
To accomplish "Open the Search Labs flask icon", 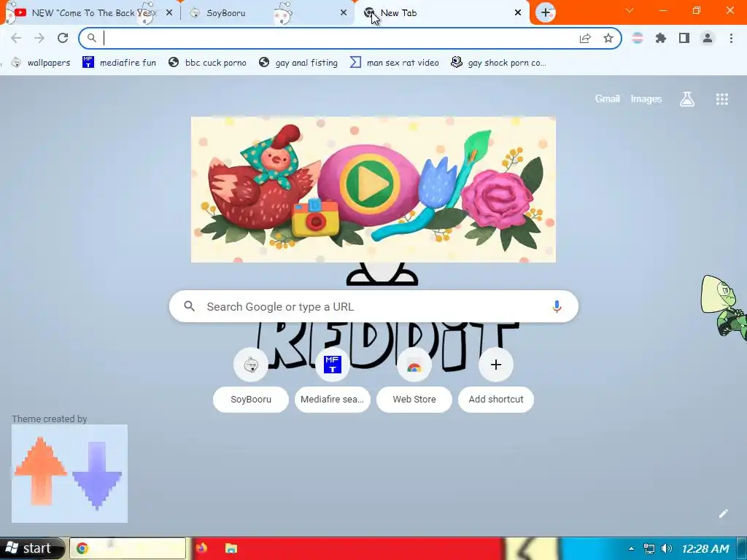I will pyautogui.click(x=687, y=99).
